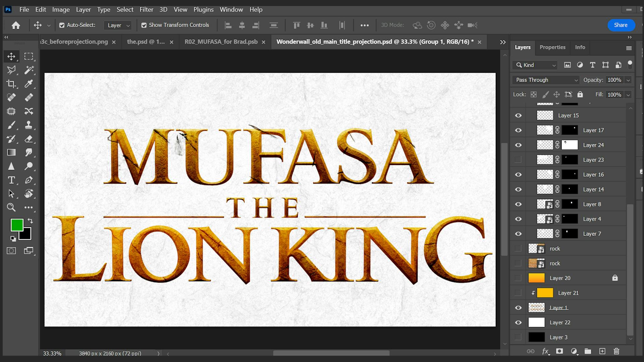Select the Magic Wand tool
Viewport: 644px width, 362px height.
point(29,70)
